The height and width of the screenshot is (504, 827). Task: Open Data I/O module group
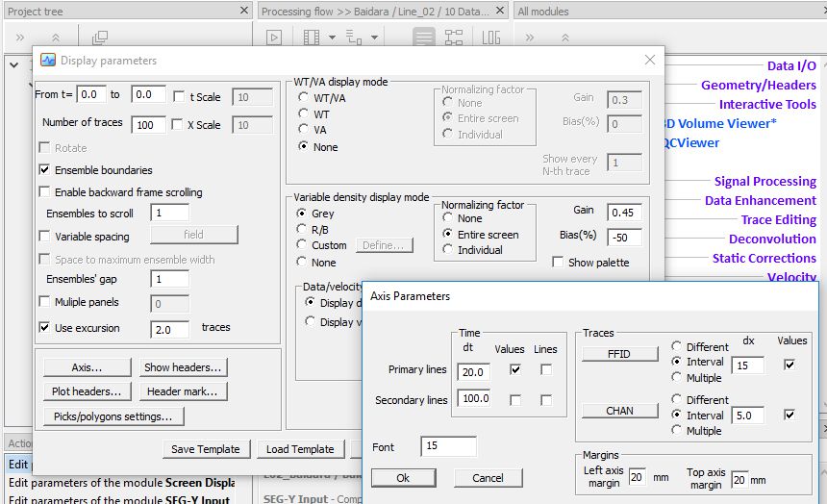pyautogui.click(x=791, y=65)
